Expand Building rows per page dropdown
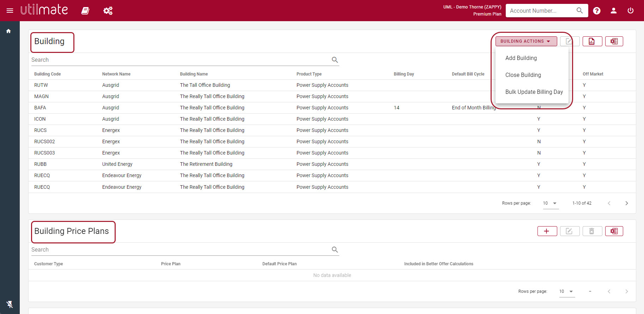This screenshot has height=314, width=644. 551,203
